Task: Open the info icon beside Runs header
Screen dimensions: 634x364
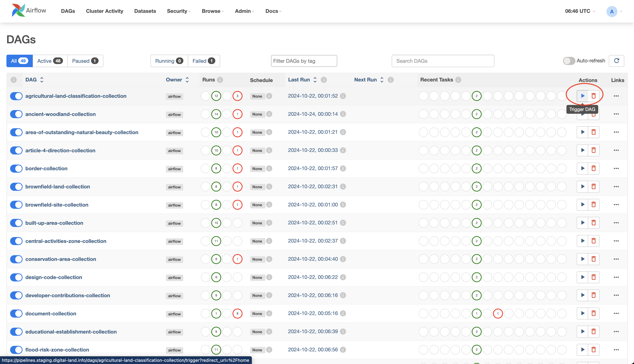Action: (220, 80)
